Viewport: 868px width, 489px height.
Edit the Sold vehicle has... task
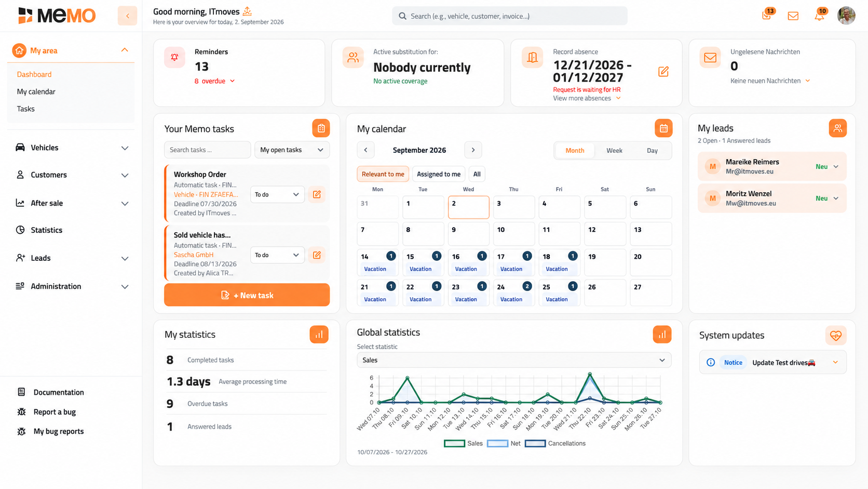tap(317, 255)
